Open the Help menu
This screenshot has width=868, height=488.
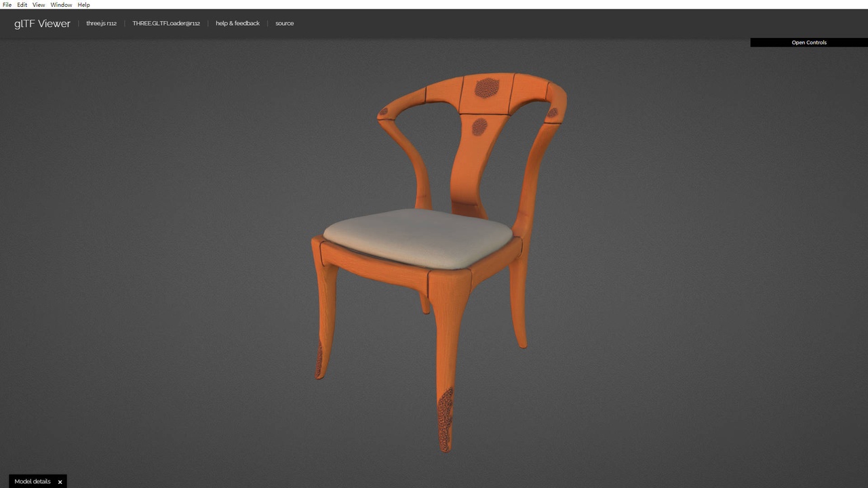click(83, 5)
